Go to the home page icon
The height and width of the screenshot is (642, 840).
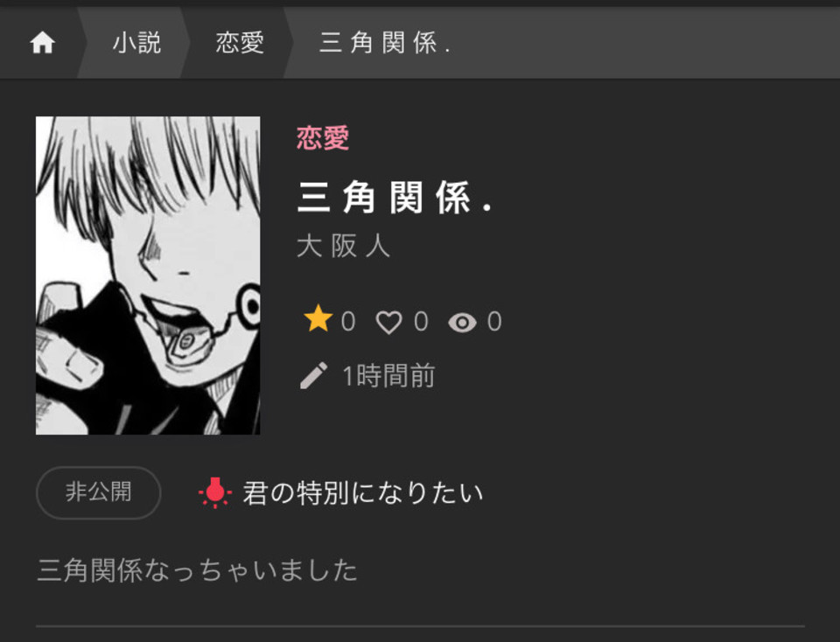pos(42,43)
